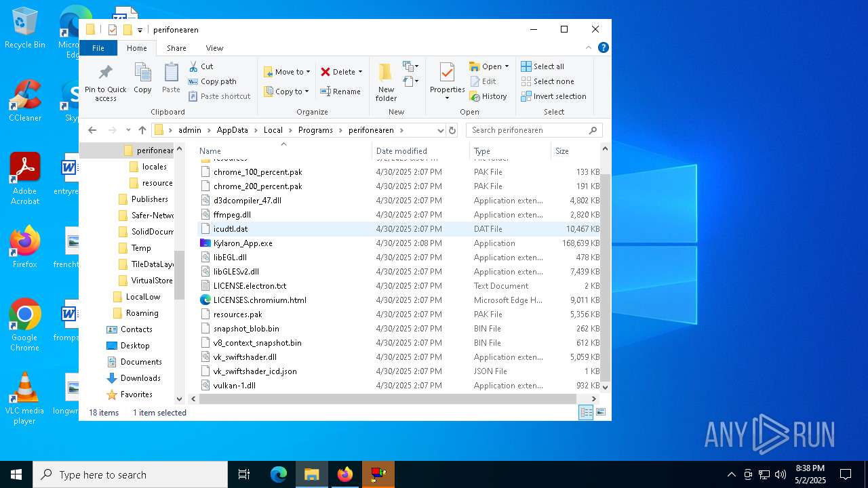This screenshot has height=488, width=868.
Task: Sort by the Date modified column
Action: 420,151
